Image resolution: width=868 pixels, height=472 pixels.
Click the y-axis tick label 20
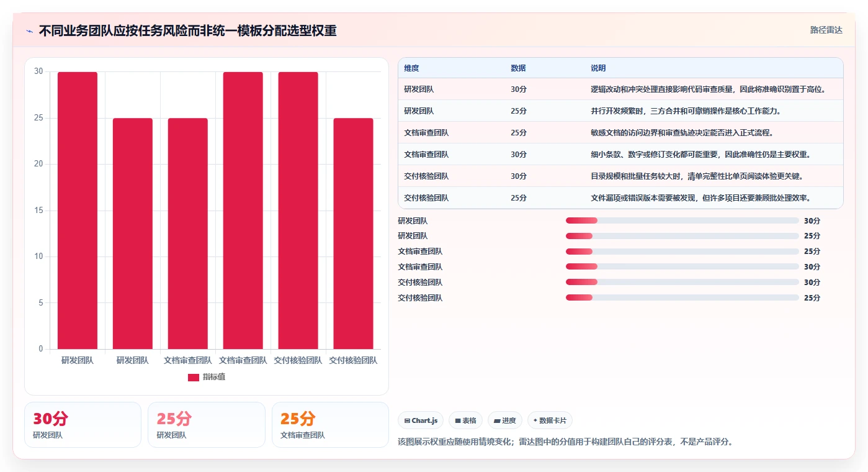pyautogui.click(x=38, y=164)
